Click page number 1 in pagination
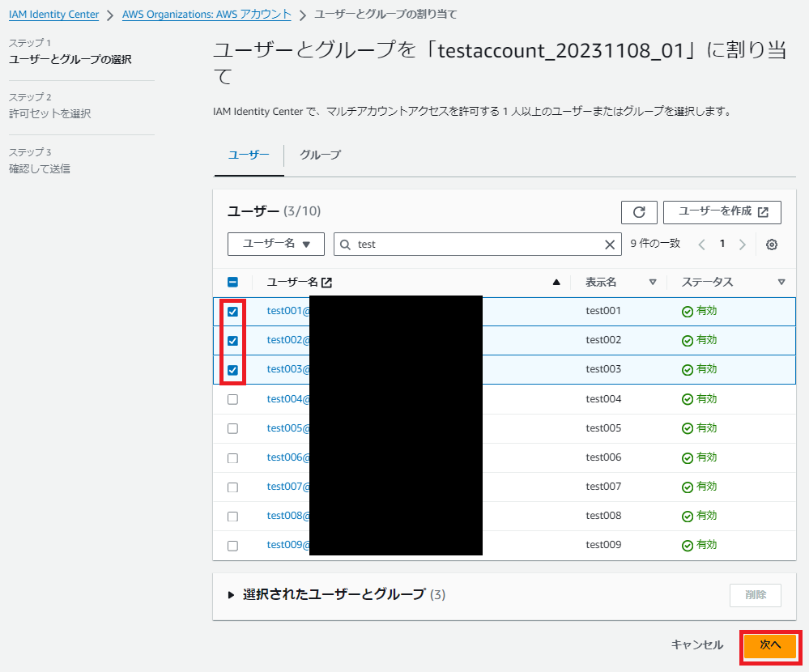This screenshot has height=672, width=809. tap(722, 244)
